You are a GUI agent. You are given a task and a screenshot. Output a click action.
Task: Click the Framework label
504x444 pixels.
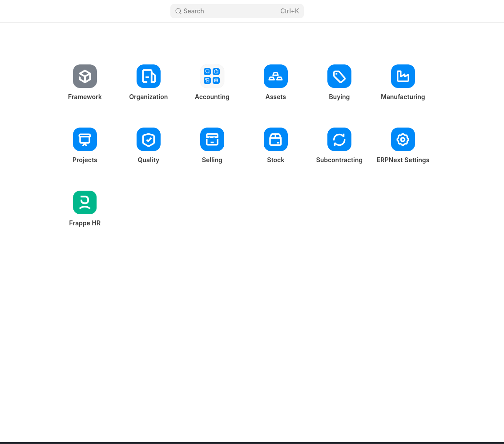point(85,97)
